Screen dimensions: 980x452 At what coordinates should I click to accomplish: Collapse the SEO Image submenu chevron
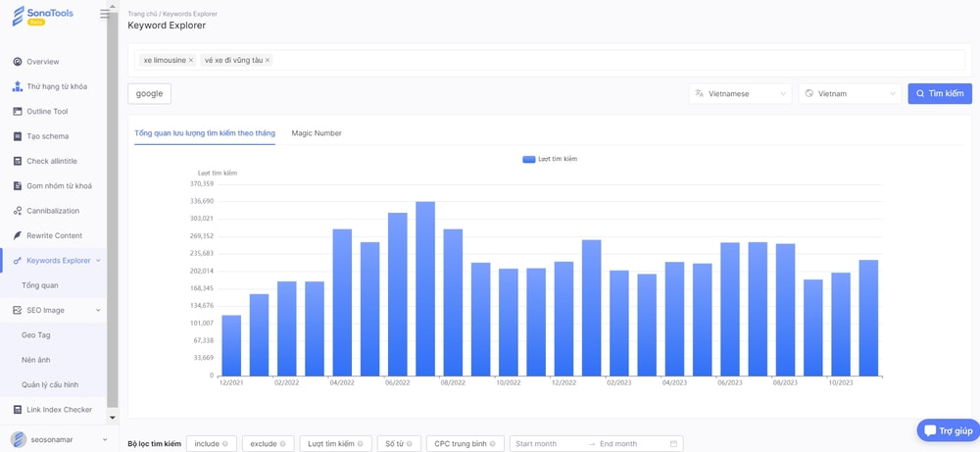pyautogui.click(x=98, y=310)
